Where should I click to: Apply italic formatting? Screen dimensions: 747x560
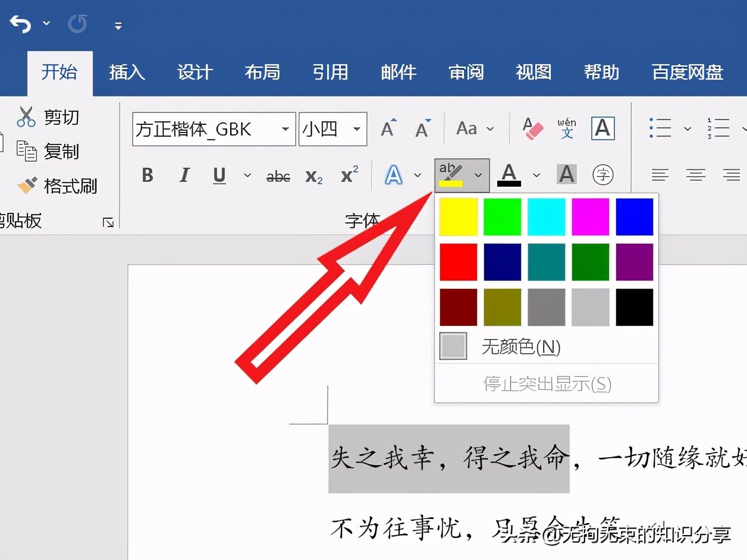[184, 175]
